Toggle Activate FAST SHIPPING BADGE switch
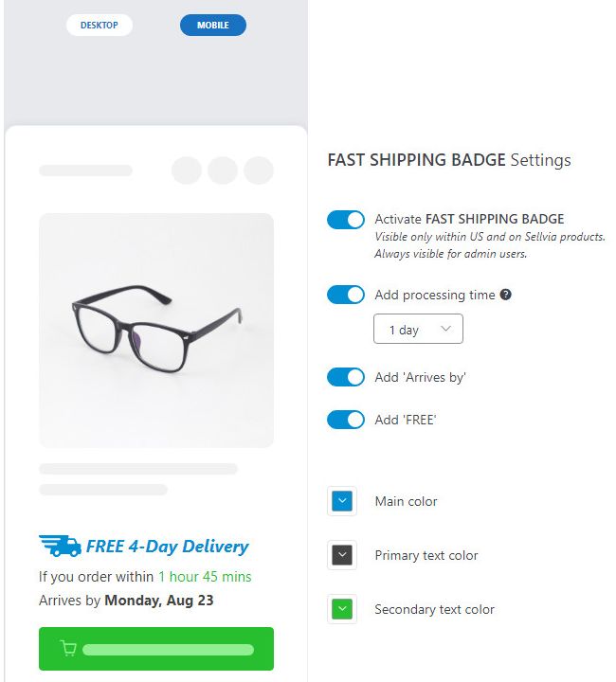This screenshot has width=616, height=682. coord(346,220)
